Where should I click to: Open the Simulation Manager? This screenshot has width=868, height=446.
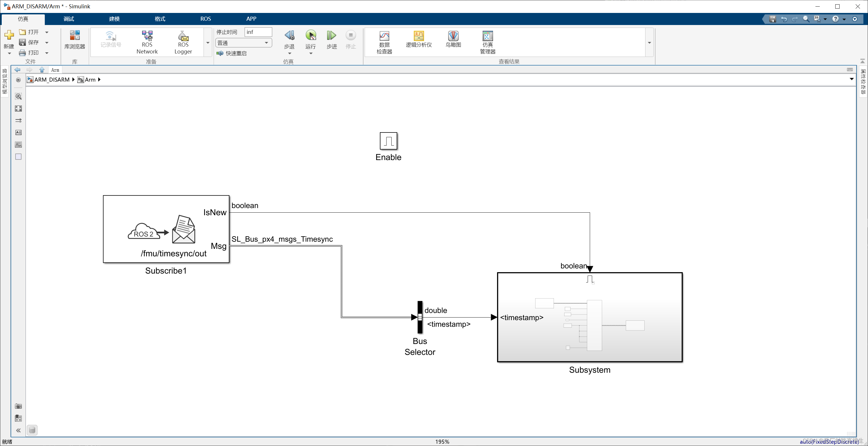(488, 43)
